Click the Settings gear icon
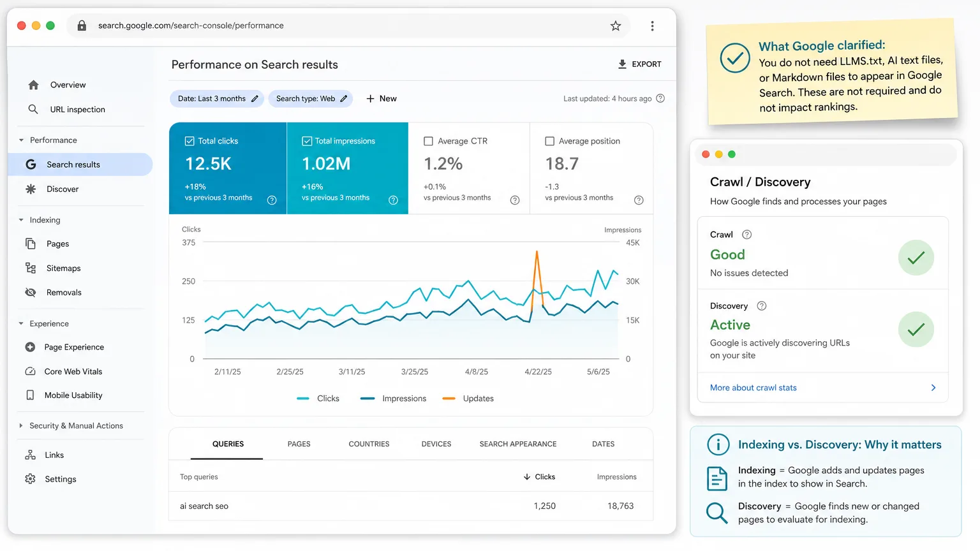980x551 pixels. point(30,479)
